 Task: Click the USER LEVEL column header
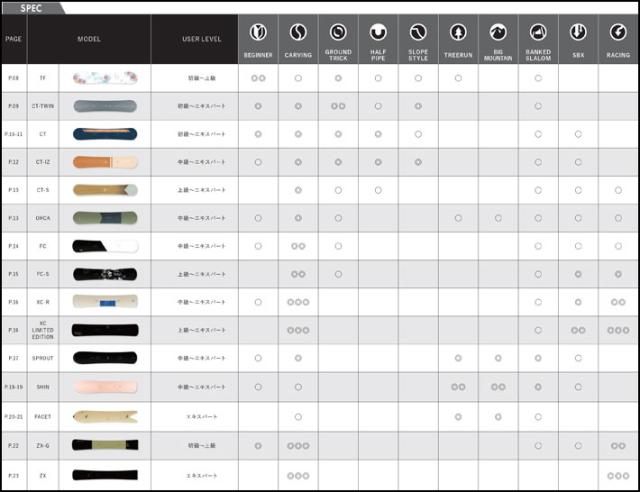(202, 39)
